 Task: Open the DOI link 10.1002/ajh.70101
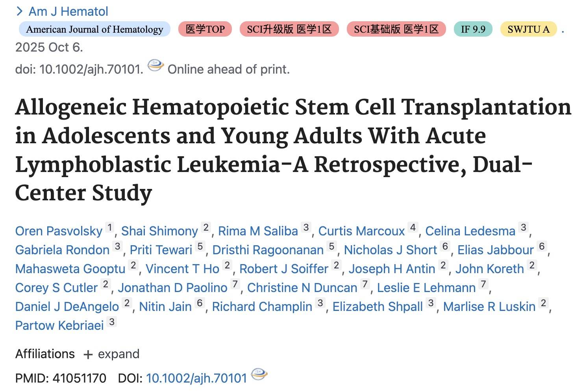(x=196, y=378)
